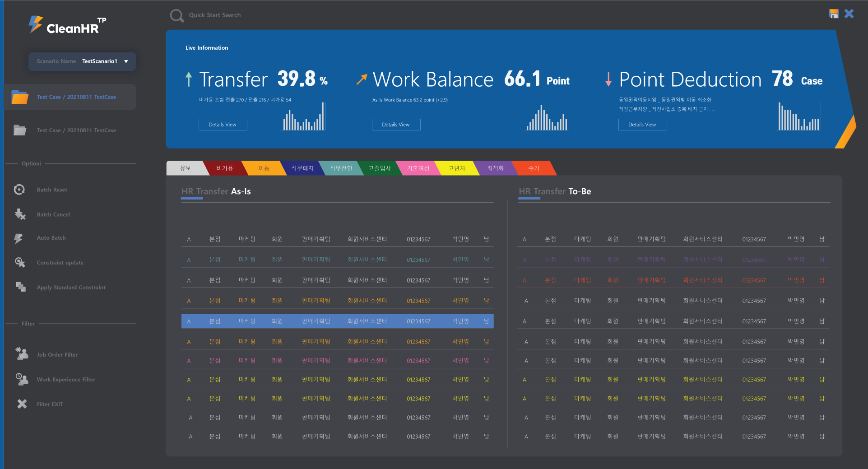Click the Batch Cancel label
The height and width of the screenshot is (469, 868).
click(x=53, y=215)
